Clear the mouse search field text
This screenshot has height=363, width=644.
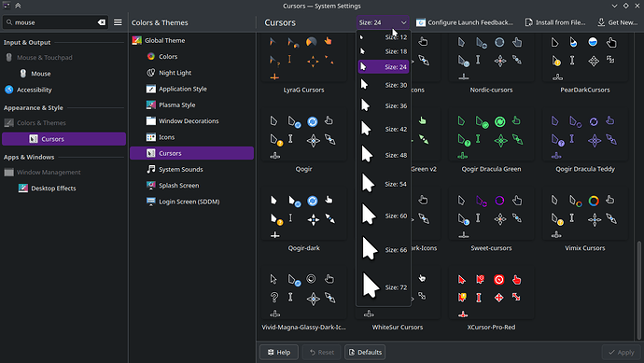pos(102,22)
